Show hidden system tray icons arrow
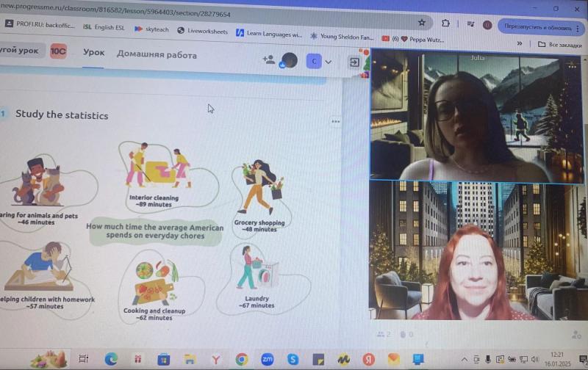Viewport: 588px width, 370px height. [465, 360]
